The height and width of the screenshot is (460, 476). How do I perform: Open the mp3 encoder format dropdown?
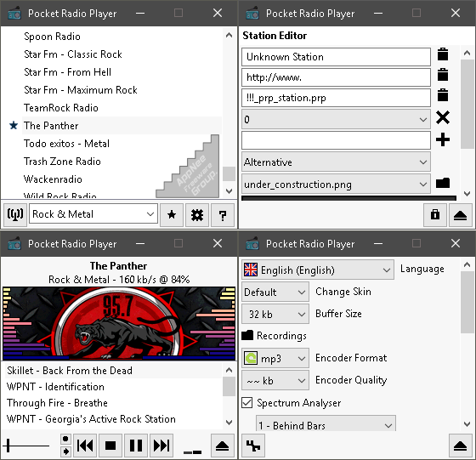(x=275, y=358)
